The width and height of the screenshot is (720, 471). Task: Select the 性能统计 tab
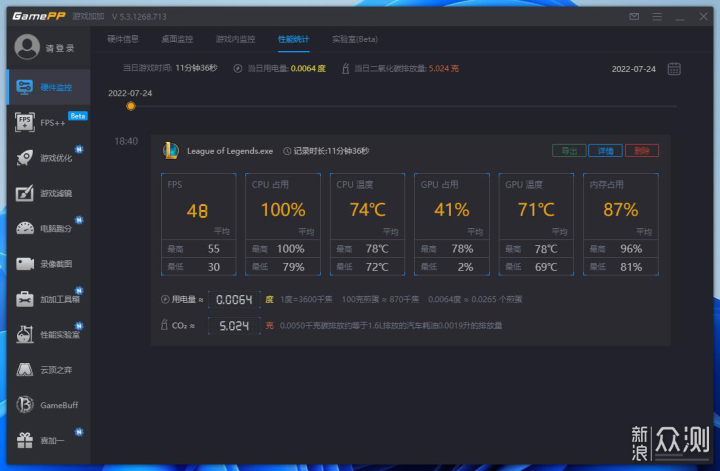(293, 39)
